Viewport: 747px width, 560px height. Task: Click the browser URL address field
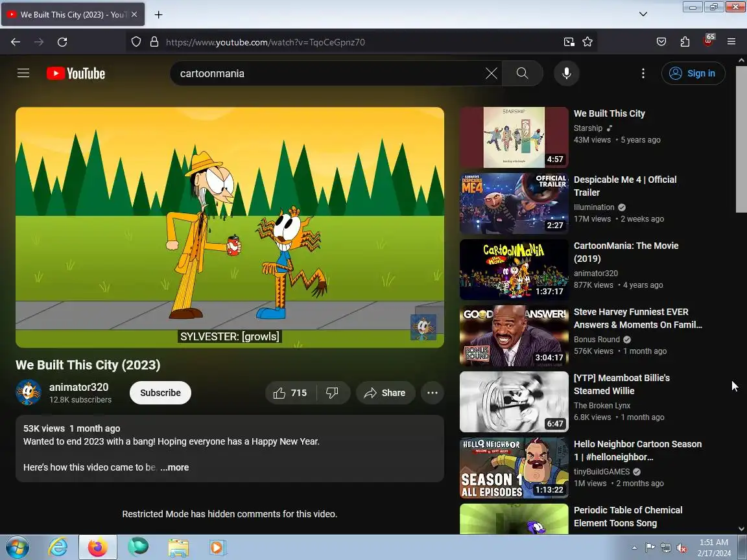tap(361, 42)
